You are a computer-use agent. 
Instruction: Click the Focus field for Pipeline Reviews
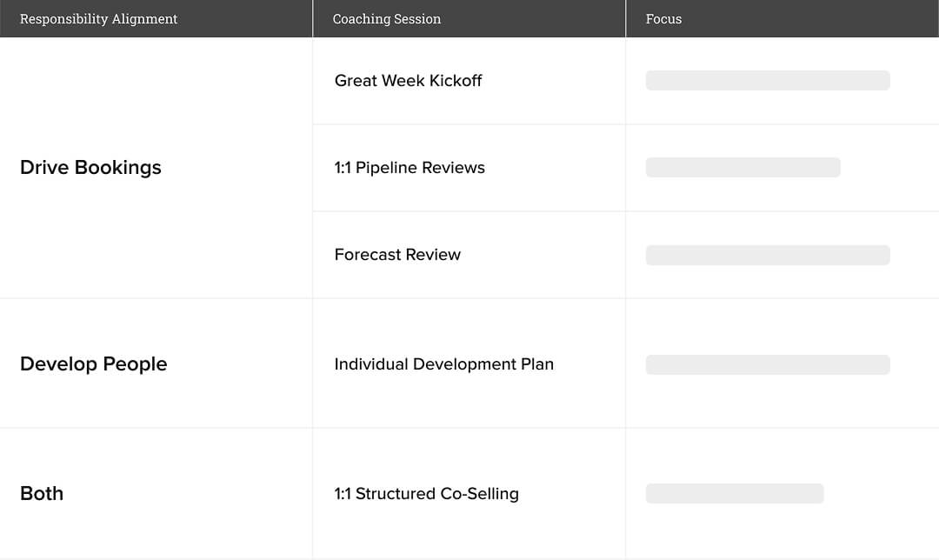pos(743,167)
